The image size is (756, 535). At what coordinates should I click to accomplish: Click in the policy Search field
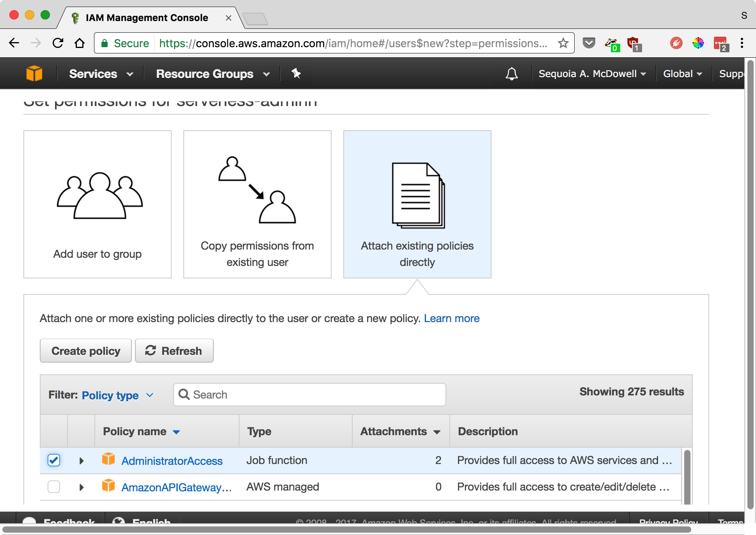click(310, 395)
